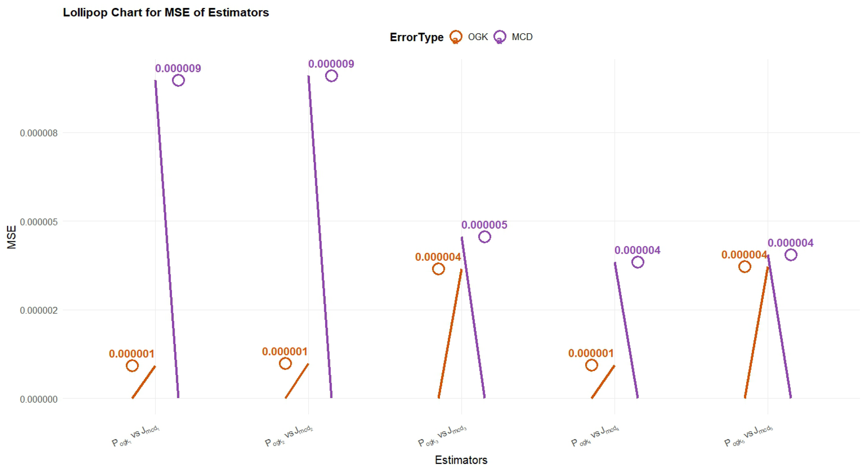Click the third estimator pair x-axis label
Viewport: 868px width, 470px height.
click(442, 437)
